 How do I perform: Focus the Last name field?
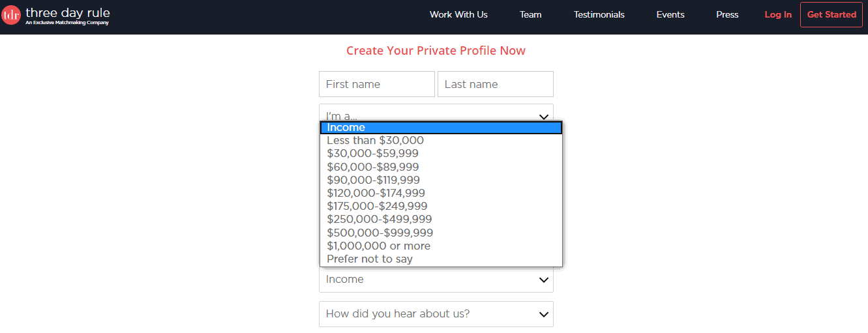click(496, 84)
